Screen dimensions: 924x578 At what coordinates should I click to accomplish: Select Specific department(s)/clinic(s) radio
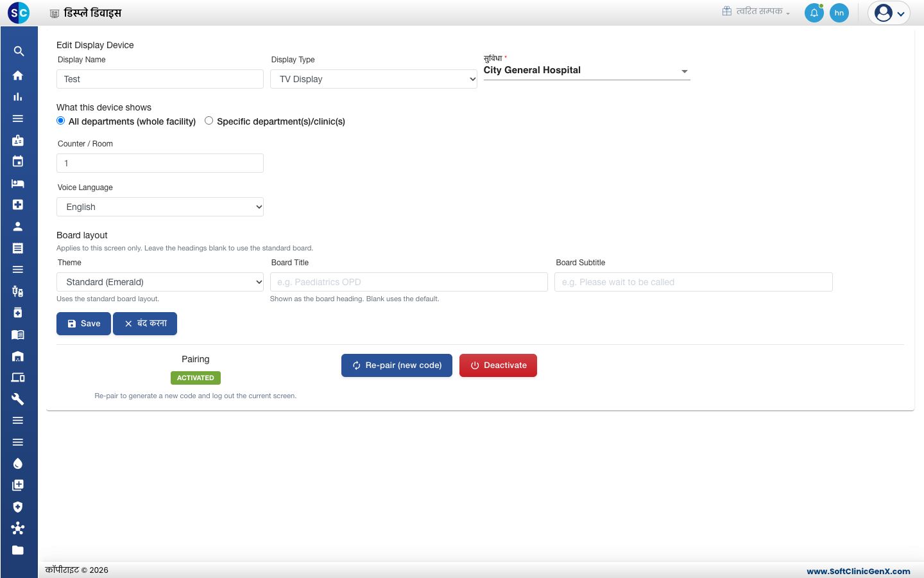(209, 121)
